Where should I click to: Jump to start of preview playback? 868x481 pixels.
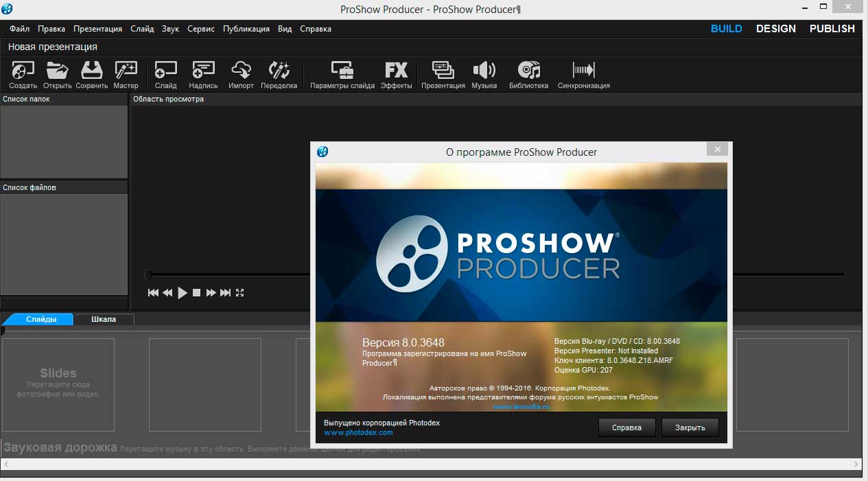[153, 293]
